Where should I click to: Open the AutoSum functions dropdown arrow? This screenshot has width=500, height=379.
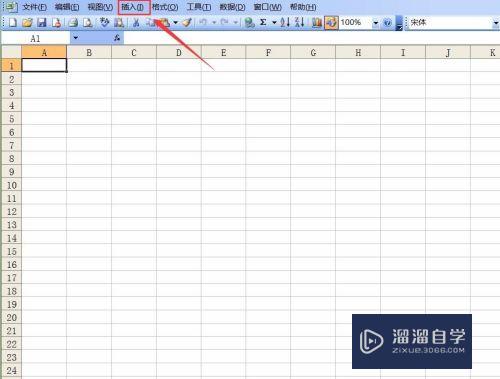274,23
